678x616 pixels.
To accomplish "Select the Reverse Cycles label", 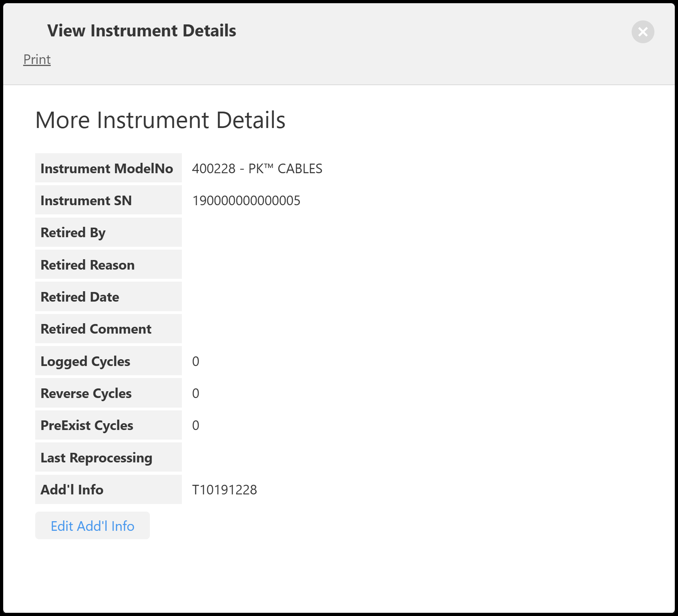I will (86, 393).
